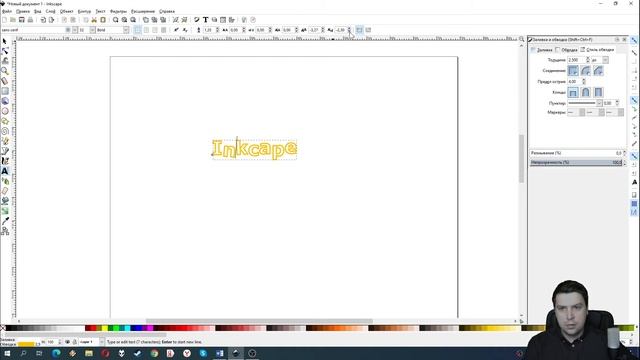The width and height of the screenshot is (640, 360).
Task: Switch to the Заливка tab
Action: pos(542,50)
